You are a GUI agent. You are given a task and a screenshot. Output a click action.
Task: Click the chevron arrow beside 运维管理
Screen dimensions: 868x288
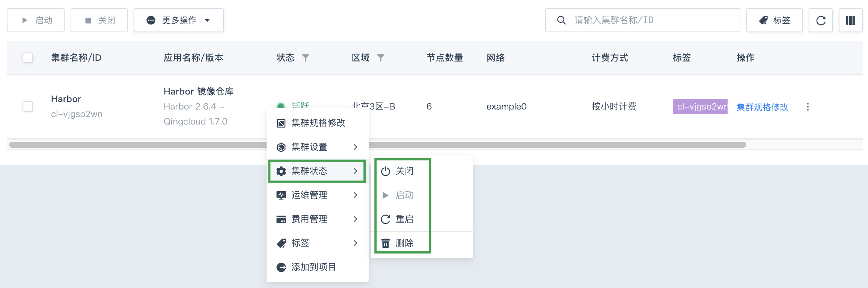coord(355,195)
